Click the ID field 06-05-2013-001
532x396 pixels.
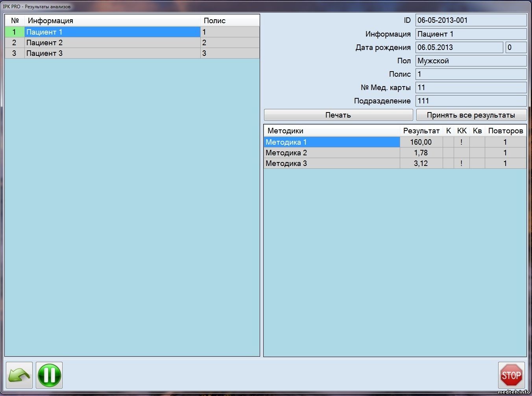[471, 20]
